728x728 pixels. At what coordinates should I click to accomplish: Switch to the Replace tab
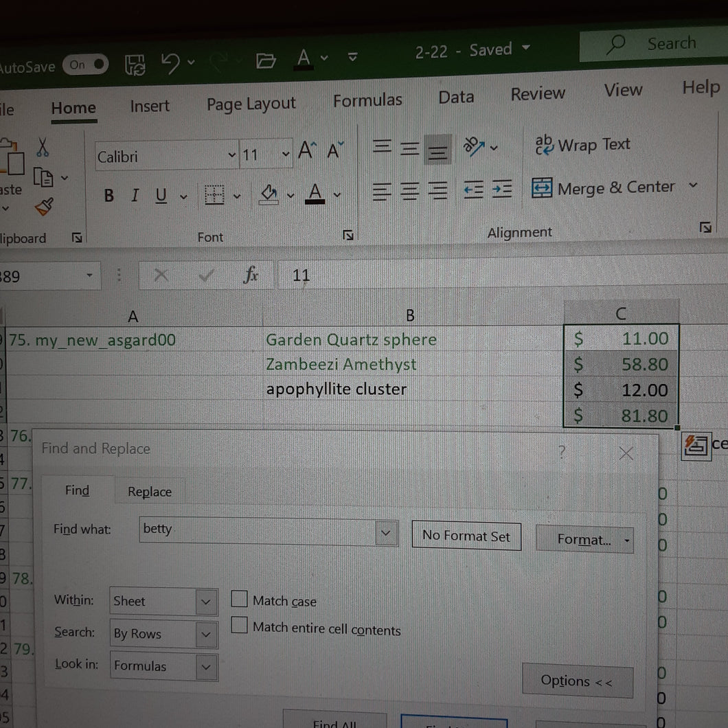150,492
